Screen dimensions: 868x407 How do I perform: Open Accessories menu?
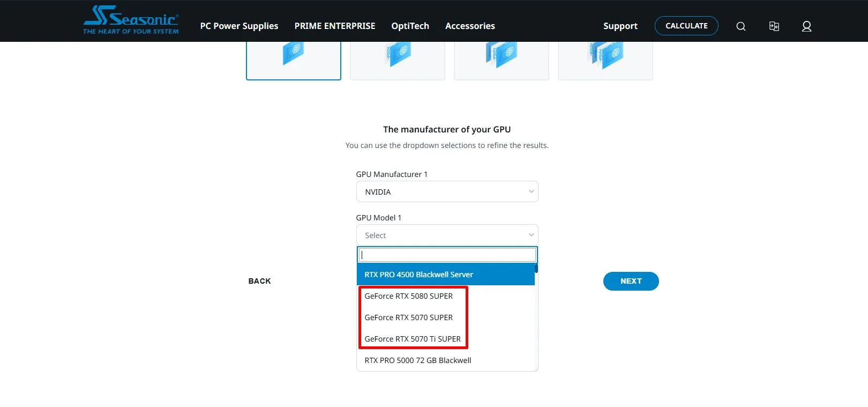[470, 26]
